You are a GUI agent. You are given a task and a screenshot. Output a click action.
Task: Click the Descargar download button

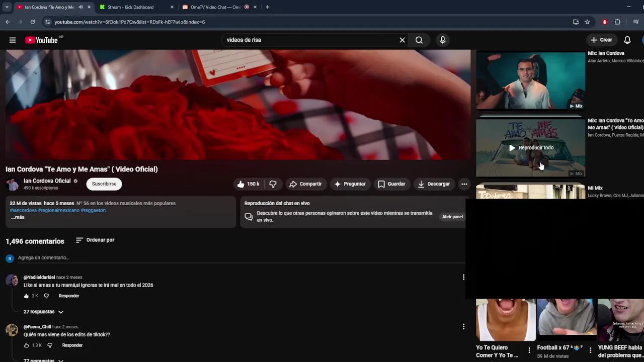[434, 184]
